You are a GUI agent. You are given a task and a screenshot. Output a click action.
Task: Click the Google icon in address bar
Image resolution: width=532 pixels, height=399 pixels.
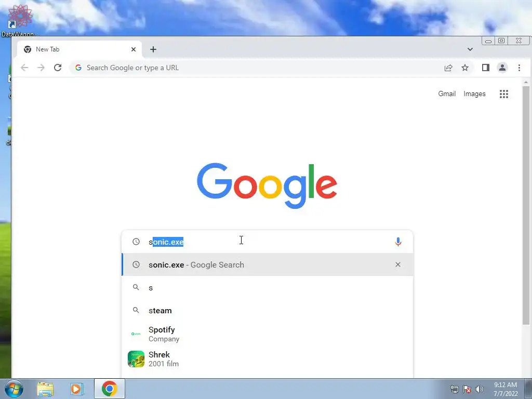point(78,68)
